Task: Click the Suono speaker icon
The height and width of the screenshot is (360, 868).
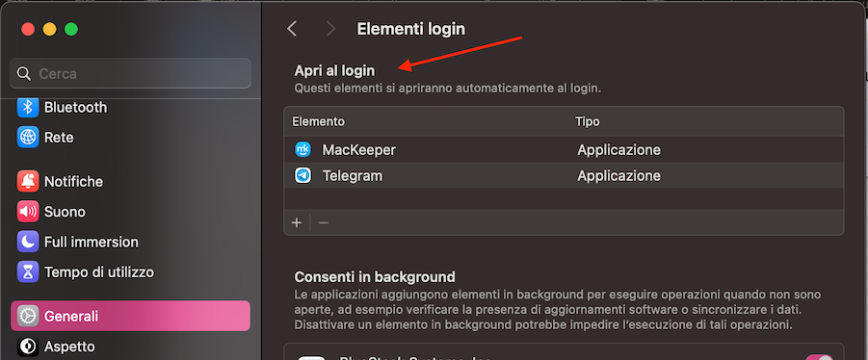Action: (x=28, y=212)
